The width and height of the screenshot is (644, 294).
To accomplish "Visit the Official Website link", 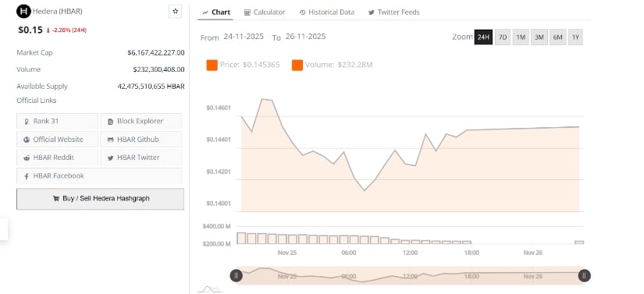I will click(x=58, y=140).
